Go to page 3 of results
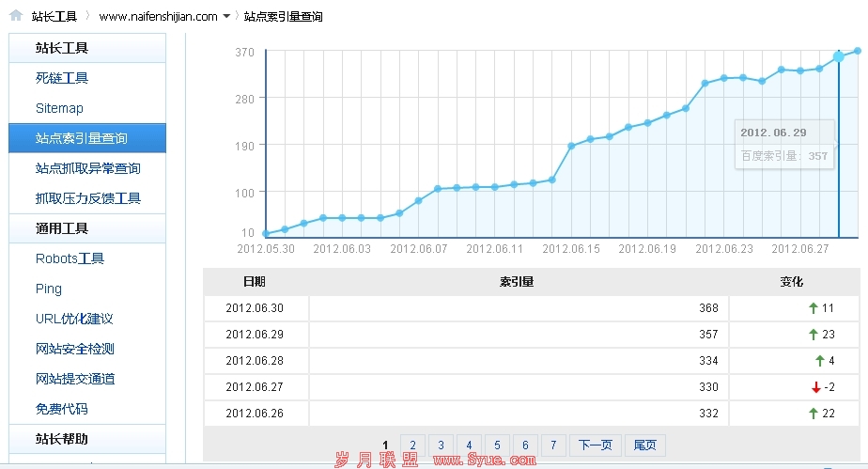The image size is (868, 469). coord(441,446)
